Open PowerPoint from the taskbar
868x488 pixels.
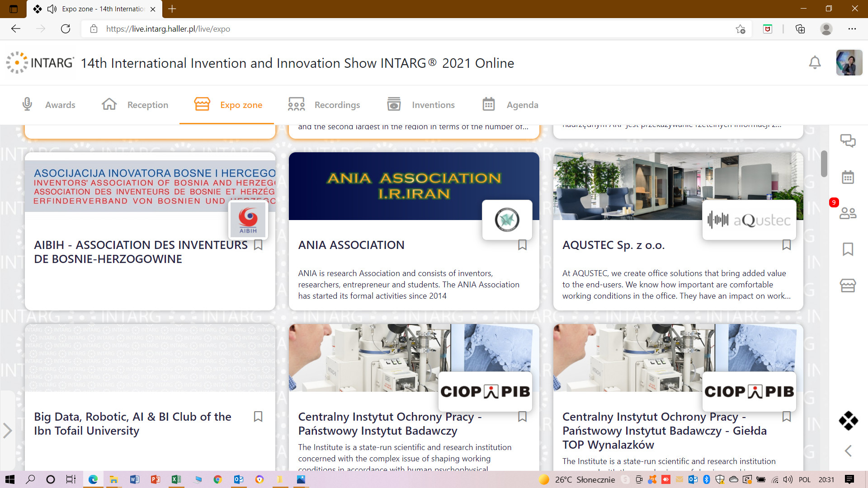pyautogui.click(x=155, y=479)
